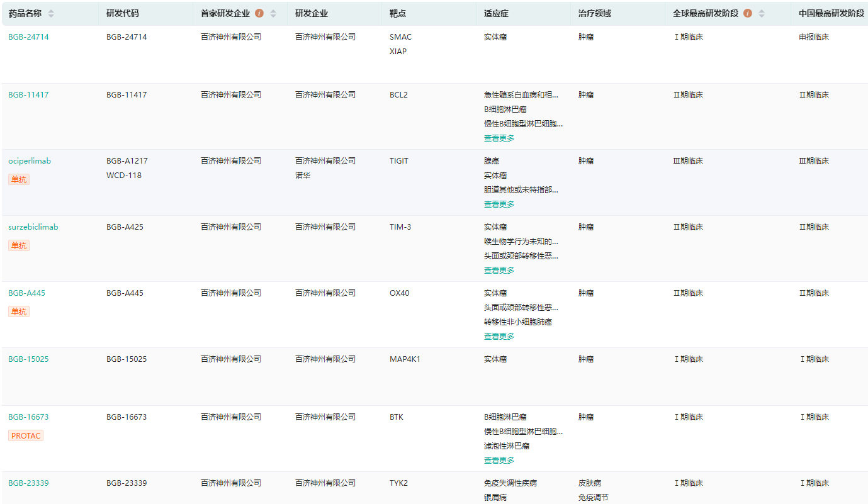Open the BGB-11417 drug name link
868x504 pixels.
click(x=28, y=95)
